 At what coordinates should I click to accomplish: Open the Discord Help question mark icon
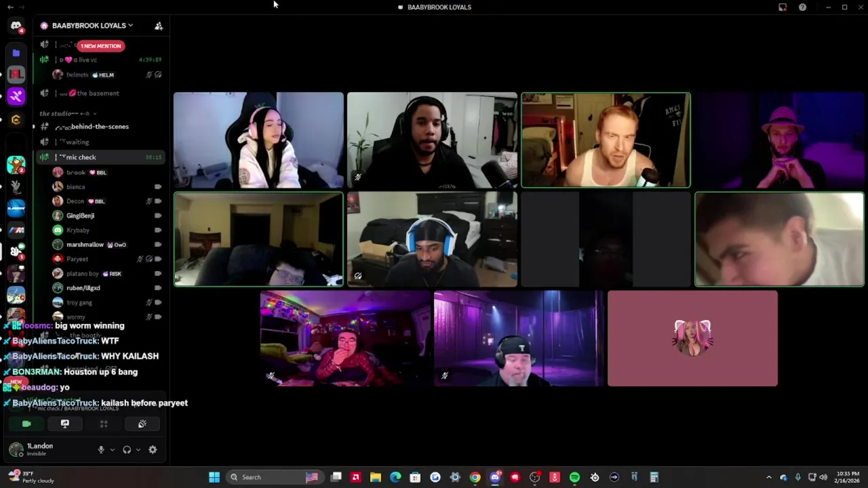pyautogui.click(x=802, y=7)
